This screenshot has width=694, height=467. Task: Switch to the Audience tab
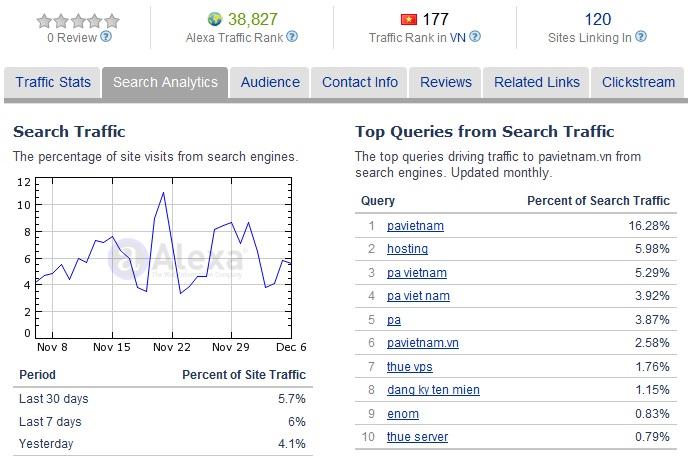[270, 82]
